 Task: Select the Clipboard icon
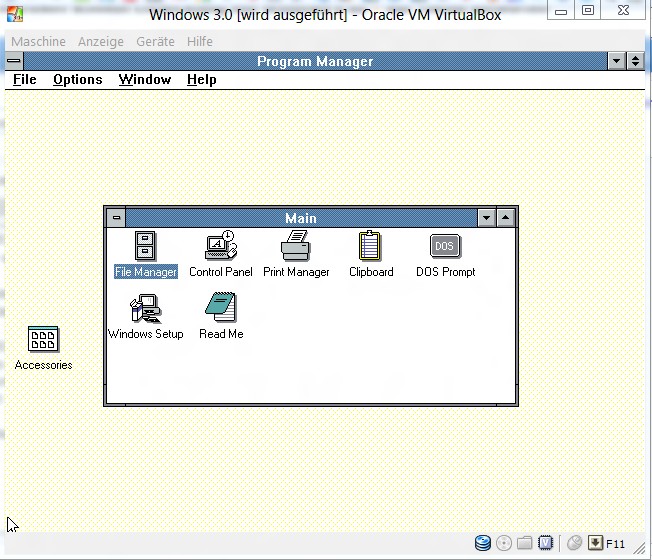[370, 246]
